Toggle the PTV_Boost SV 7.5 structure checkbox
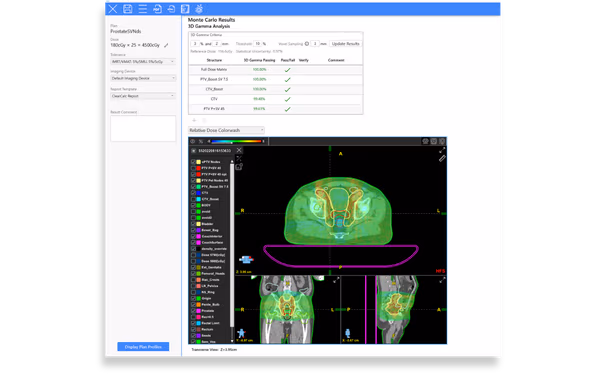 tap(193, 187)
